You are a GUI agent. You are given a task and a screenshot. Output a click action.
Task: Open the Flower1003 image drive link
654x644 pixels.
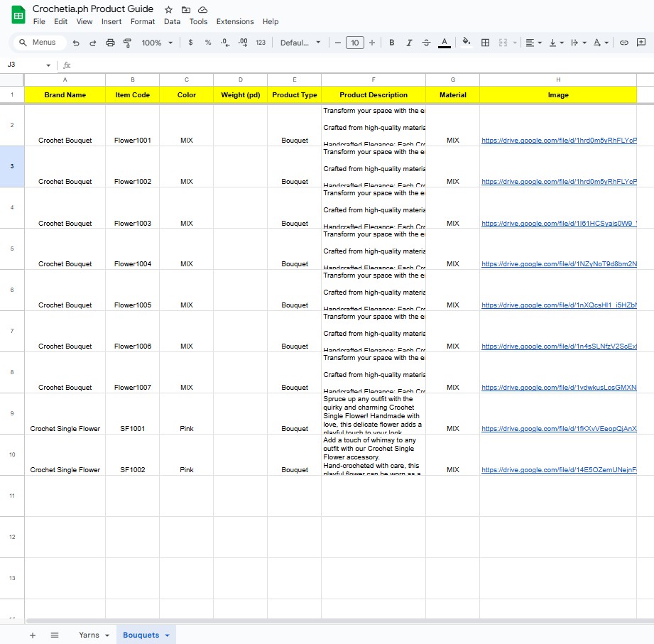coord(559,223)
